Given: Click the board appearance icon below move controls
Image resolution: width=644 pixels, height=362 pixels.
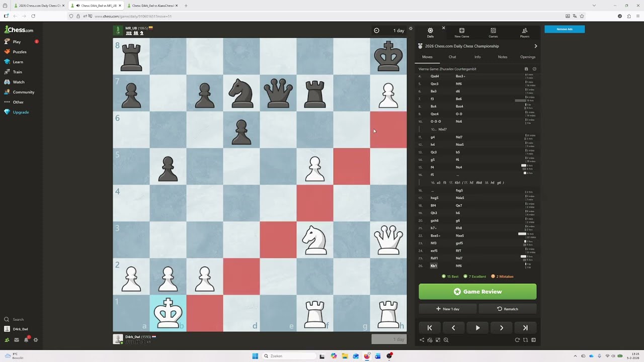Looking at the screenshot, I should (438, 340).
